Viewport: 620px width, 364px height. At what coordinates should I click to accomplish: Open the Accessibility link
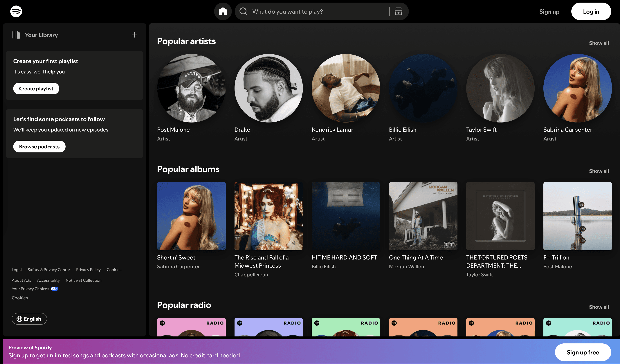(x=48, y=280)
